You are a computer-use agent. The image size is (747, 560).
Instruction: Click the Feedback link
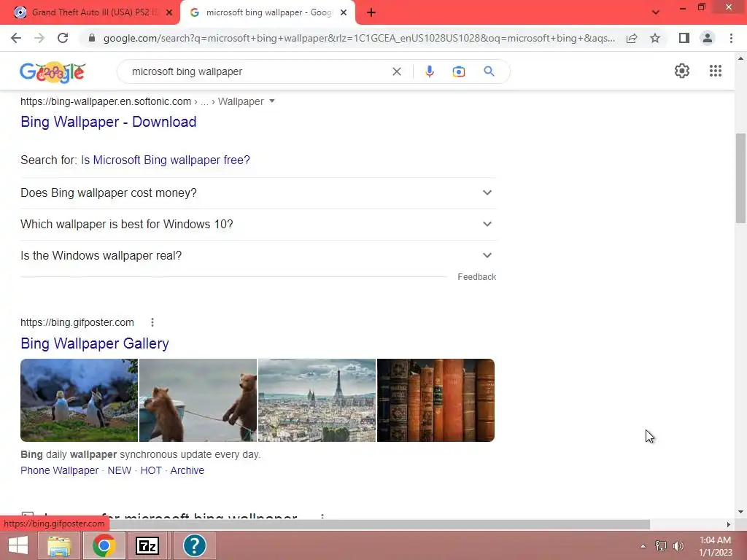click(x=477, y=277)
